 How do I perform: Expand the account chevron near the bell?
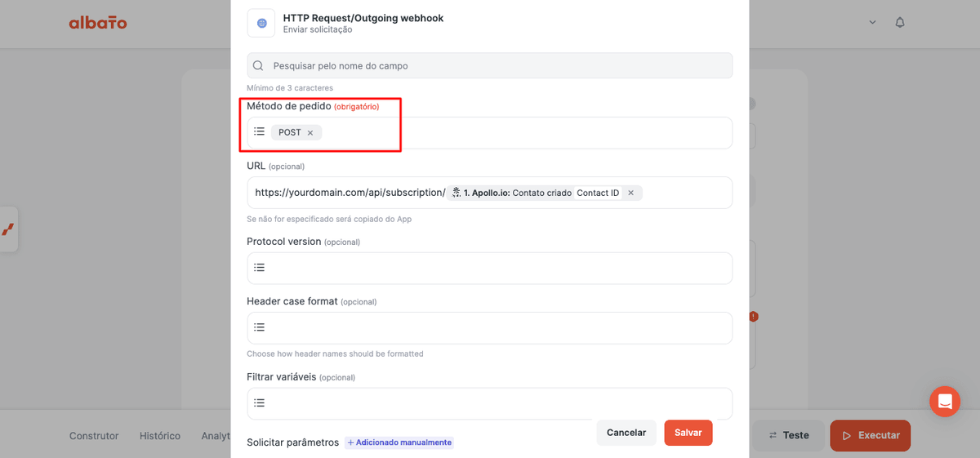(872, 22)
